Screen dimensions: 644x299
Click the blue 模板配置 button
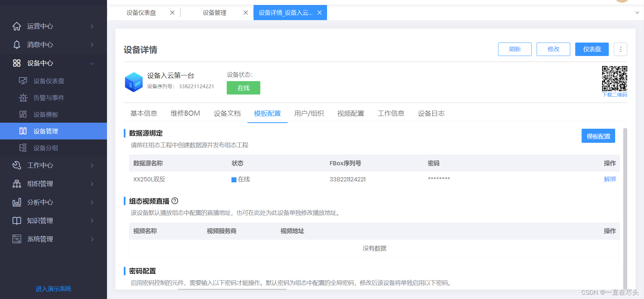(598, 136)
